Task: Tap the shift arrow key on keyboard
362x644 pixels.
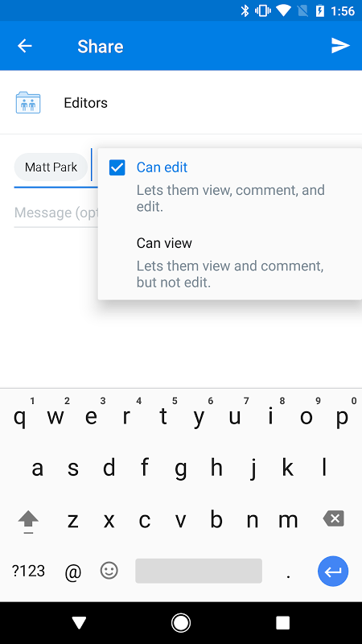Action: click(x=28, y=522)
